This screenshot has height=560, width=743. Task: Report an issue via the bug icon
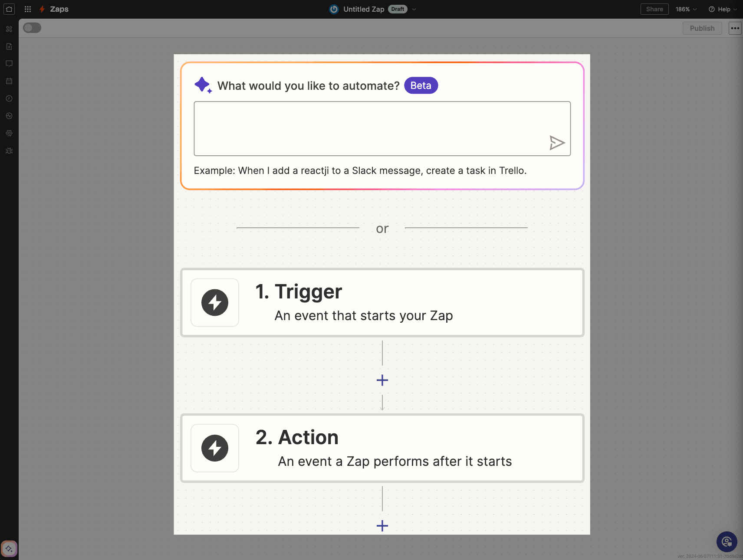coord(9,151)
